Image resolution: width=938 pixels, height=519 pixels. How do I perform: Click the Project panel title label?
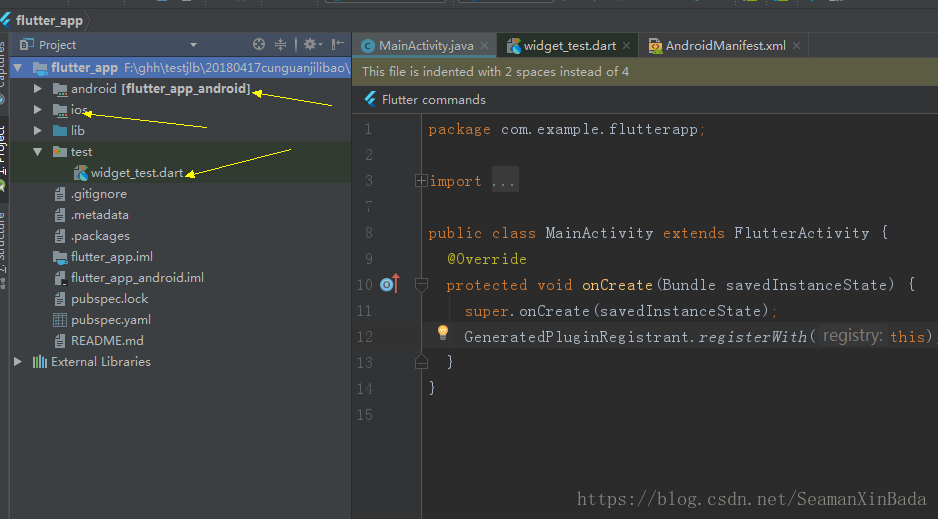coord(57,45)
